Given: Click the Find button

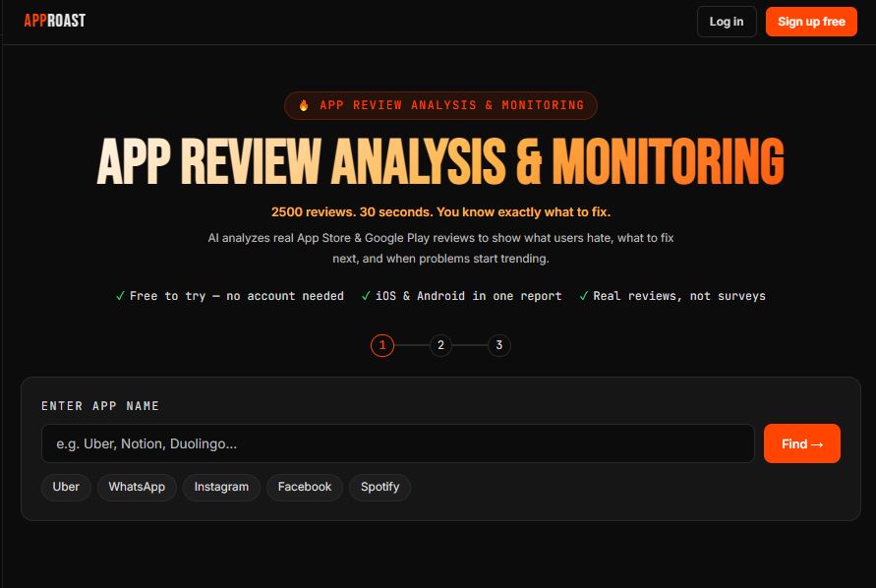Looking at the screenshot, I should (801, 443).
